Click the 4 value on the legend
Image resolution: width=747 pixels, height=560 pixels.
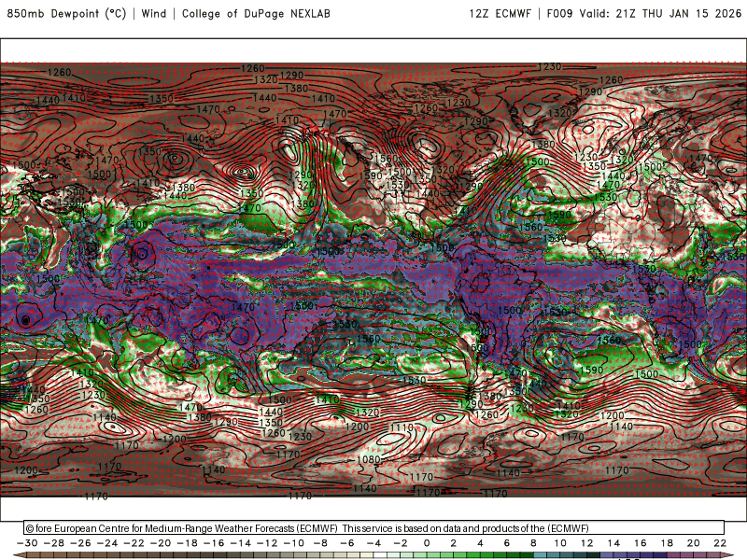[x=480, y=543]
